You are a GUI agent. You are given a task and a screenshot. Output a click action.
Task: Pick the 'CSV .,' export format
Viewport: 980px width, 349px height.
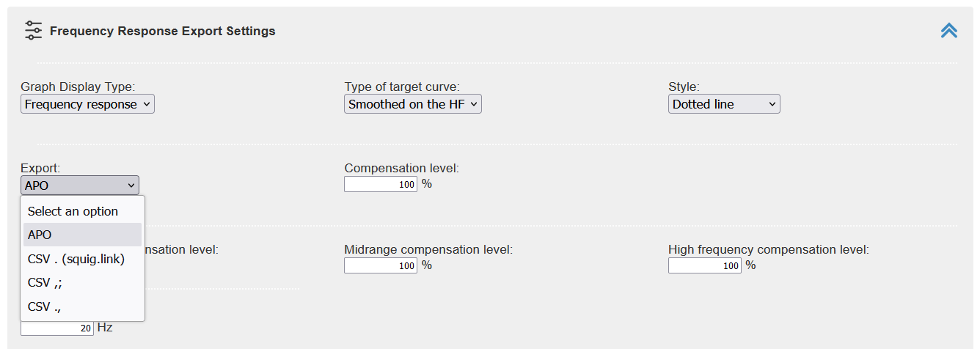83,306
